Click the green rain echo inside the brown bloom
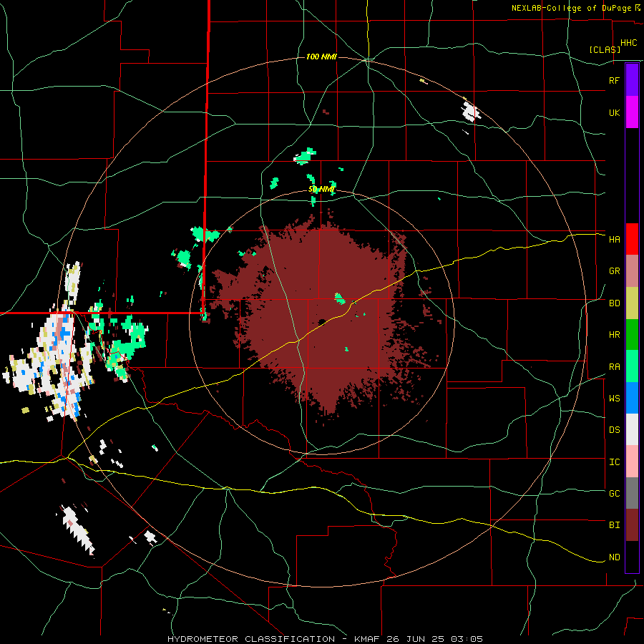This screenshot has width=644, height=644. pos(340,298)
